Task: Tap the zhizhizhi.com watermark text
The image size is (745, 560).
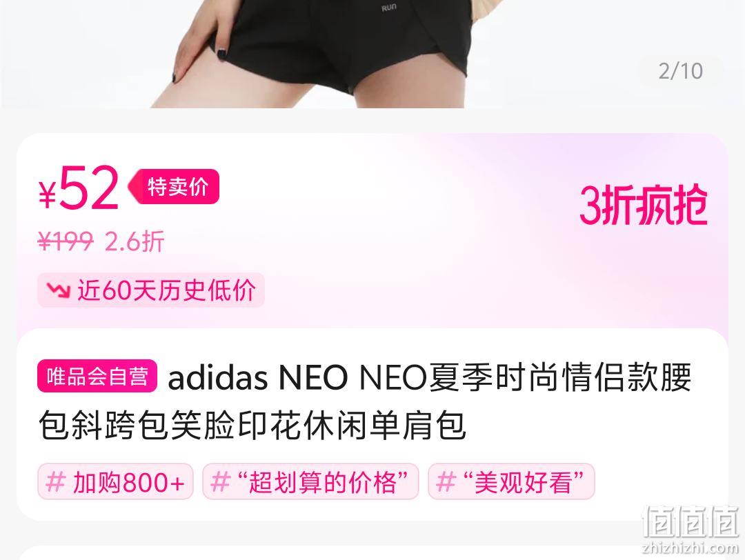Action: [x=691, y=548]
